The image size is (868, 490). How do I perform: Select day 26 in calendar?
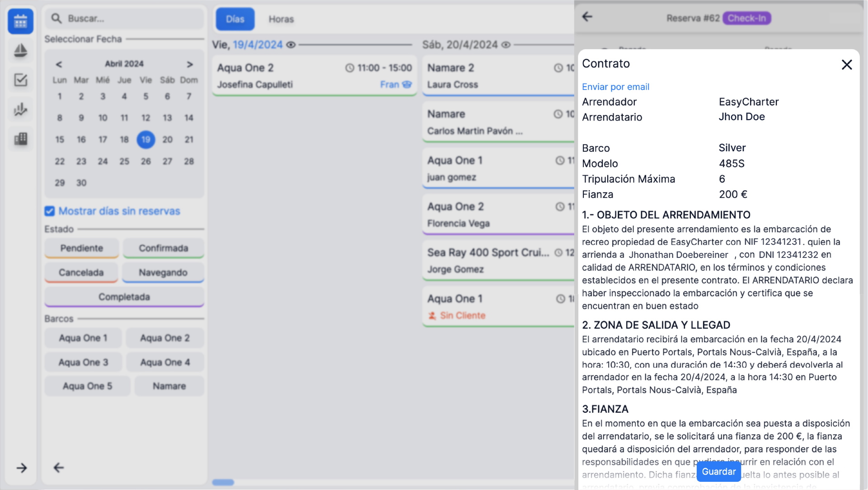point(145,161)
